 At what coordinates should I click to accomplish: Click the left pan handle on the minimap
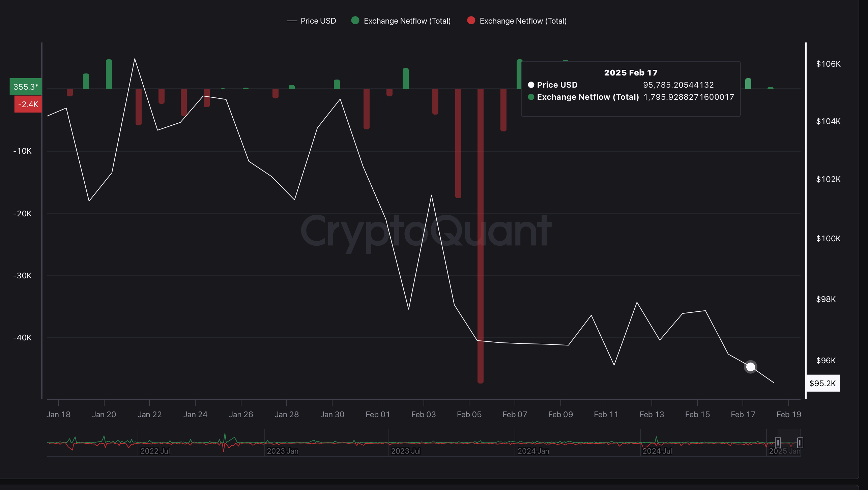coord(778,442)
